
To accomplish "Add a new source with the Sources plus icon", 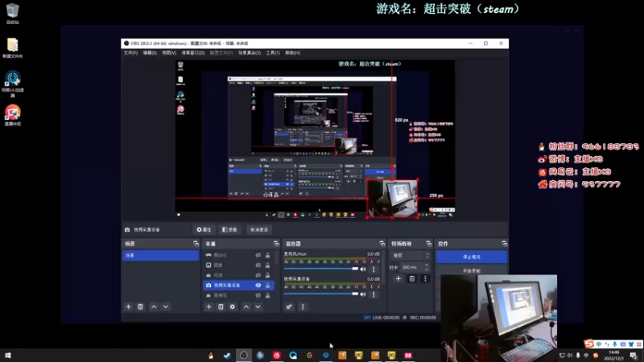I will click(x=209, y=306).
